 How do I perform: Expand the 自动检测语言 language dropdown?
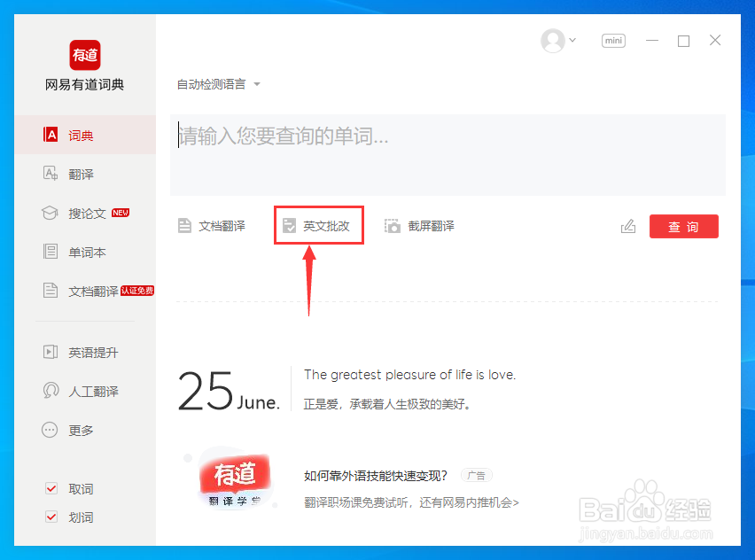pyautogui.click(x=218, y=84)
